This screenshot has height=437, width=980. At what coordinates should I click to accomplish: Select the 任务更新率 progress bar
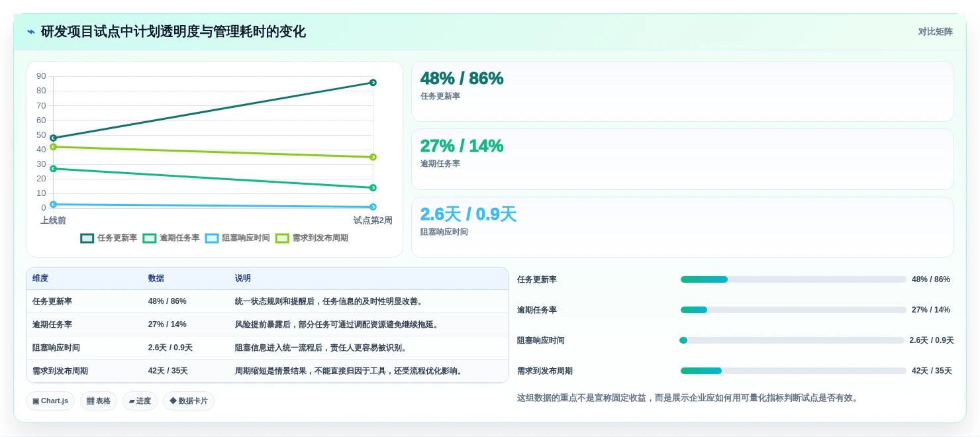[x=793, y=279]
